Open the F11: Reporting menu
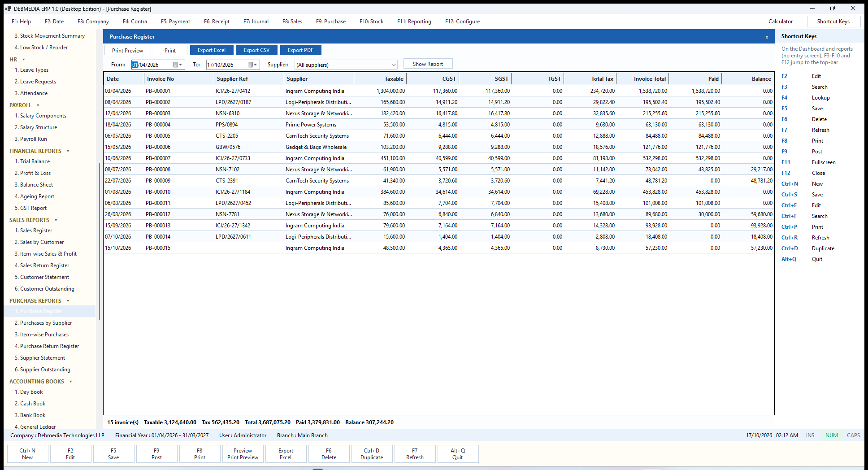This screenshot has width=868, height=470. [x=414, y=22]
